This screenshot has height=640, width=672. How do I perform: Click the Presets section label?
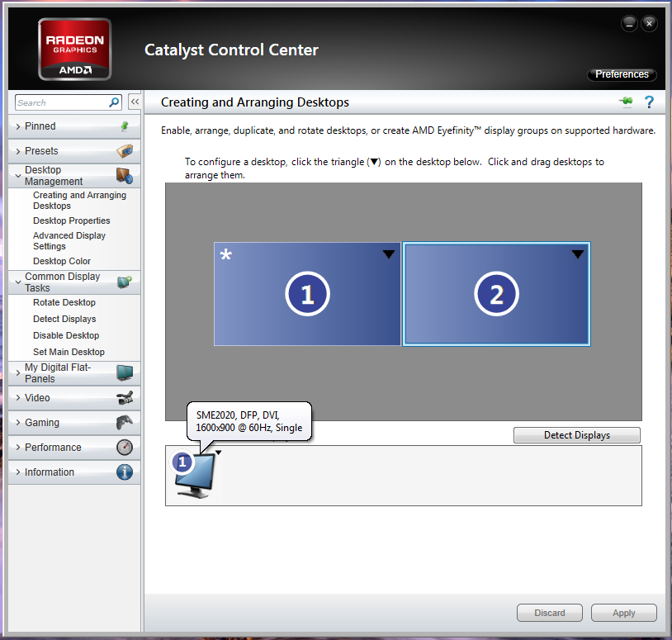click(x=41, y=151)
